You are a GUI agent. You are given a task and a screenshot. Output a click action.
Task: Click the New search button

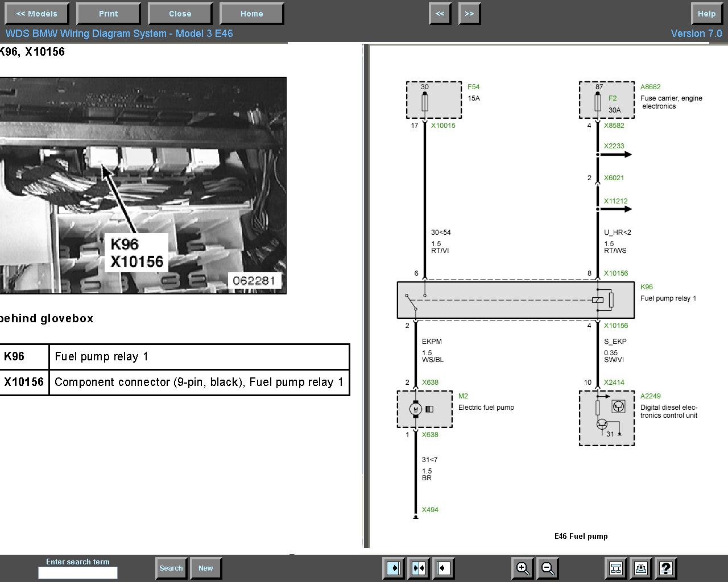pyautogui.click(x=205, y=568)
